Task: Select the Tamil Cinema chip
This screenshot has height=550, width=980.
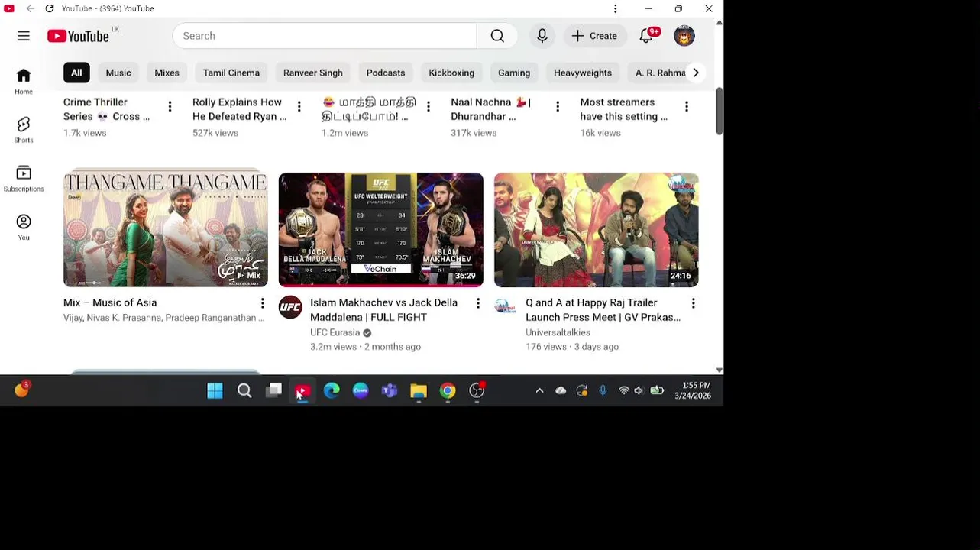Action: click(231, 73)
